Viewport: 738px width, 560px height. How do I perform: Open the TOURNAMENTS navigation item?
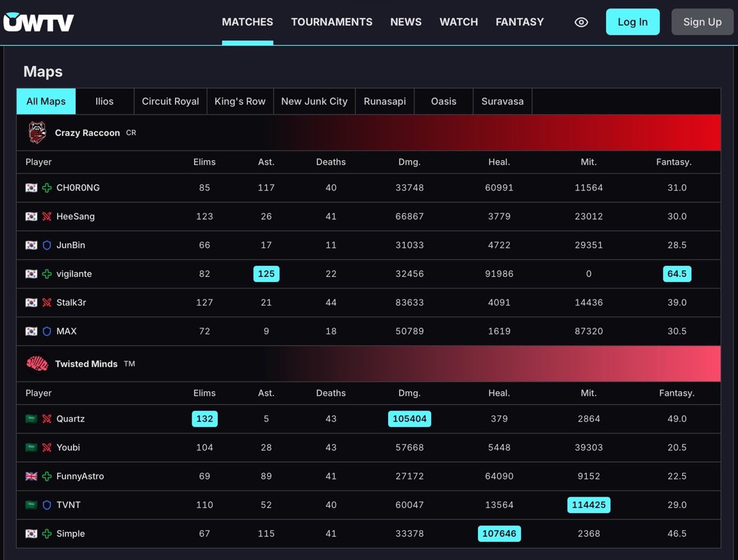332,22
